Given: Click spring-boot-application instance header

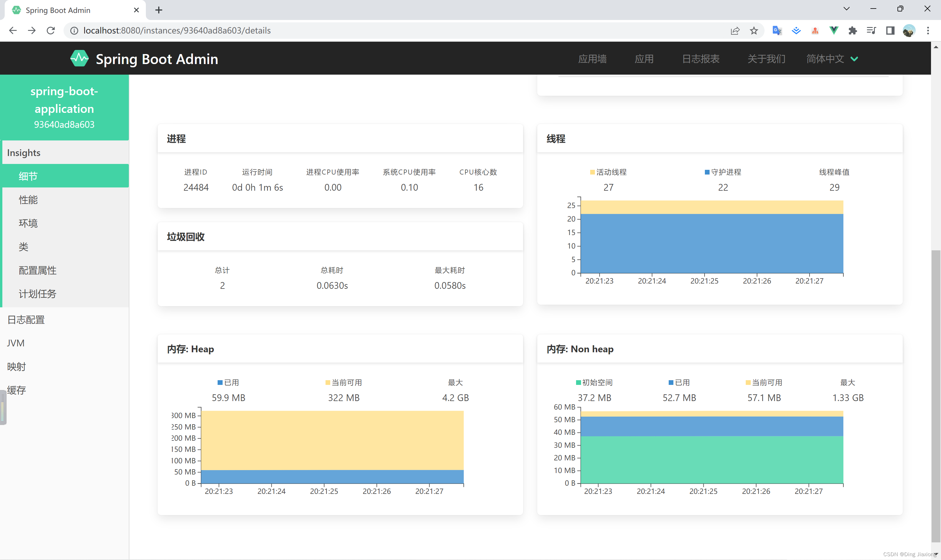Looking at the screenshot, I should [64, 108].
